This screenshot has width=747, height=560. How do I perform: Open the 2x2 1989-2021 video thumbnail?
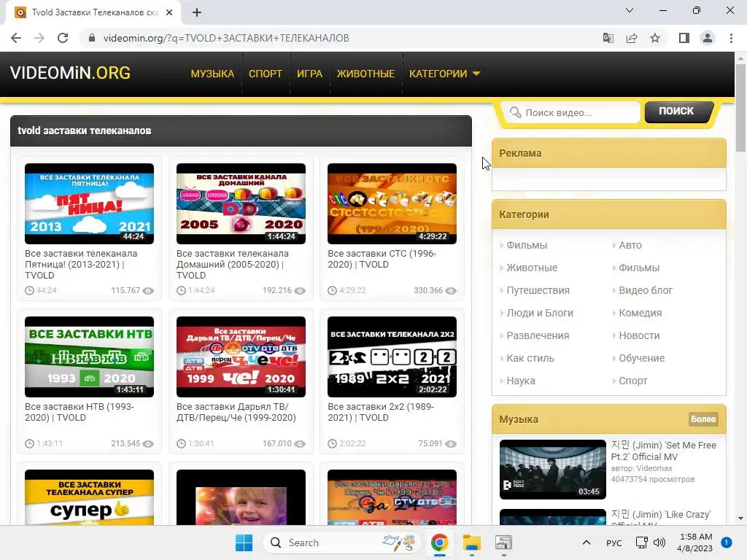coord(392,357)
